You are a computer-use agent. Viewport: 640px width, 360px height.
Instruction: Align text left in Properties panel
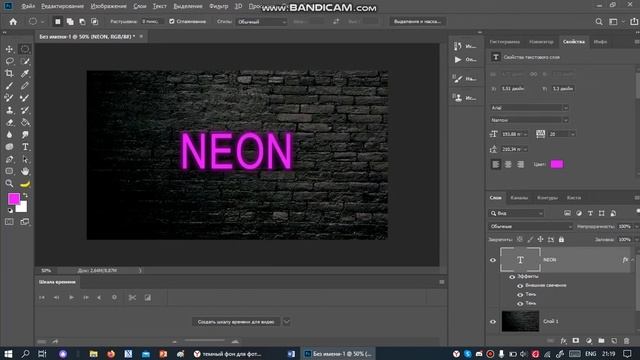(496, 164)
